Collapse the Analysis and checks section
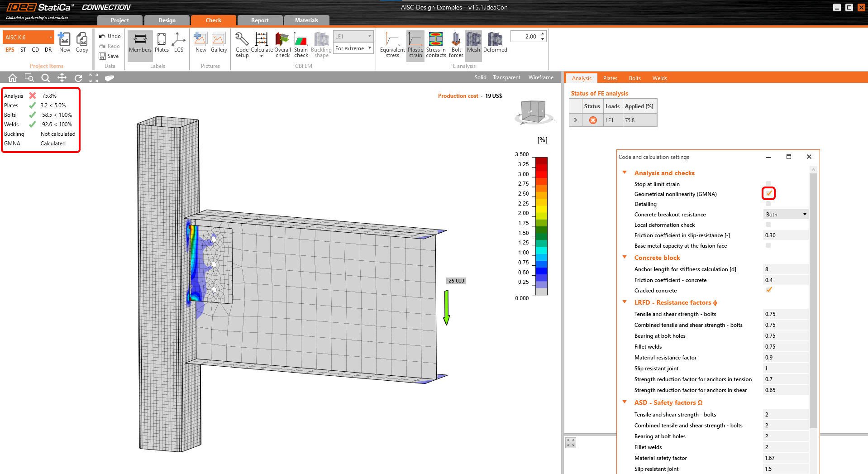868x474 pixels. pos(625,173)
